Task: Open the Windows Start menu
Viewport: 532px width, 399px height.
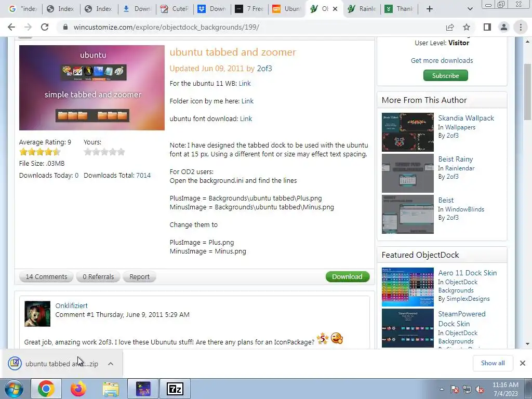Action: (14, 389)
